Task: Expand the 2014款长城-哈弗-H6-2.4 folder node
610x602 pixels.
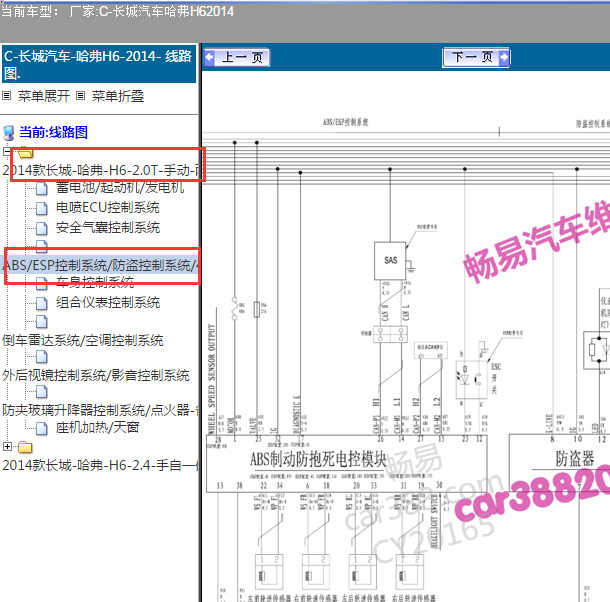Action: [7, 446]
